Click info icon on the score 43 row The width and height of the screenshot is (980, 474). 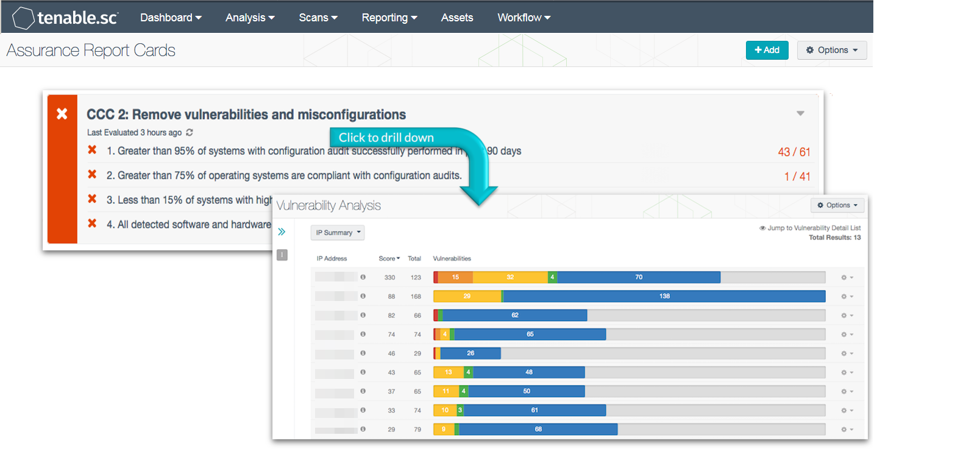pos(363,372)
